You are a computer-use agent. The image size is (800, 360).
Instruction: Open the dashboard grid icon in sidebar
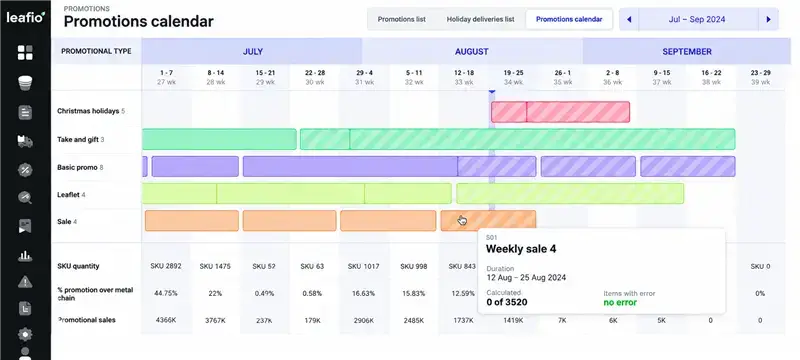tap(25, 53)
